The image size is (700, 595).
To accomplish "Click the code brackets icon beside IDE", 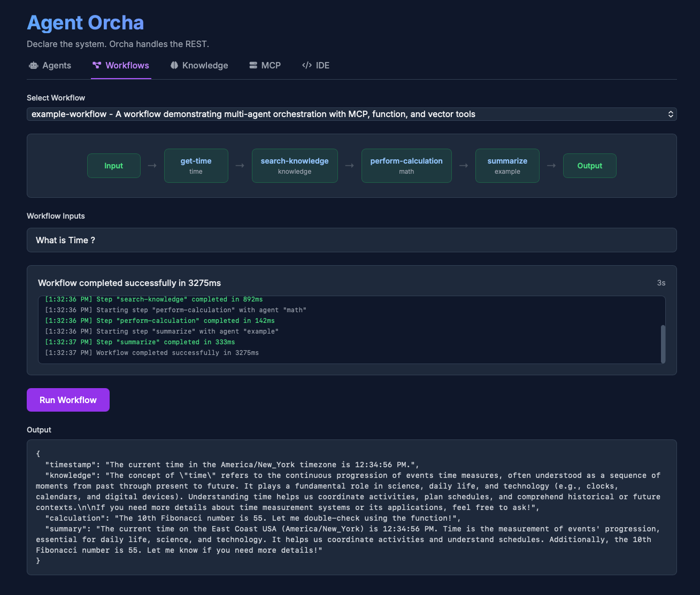I will [307, 65].
